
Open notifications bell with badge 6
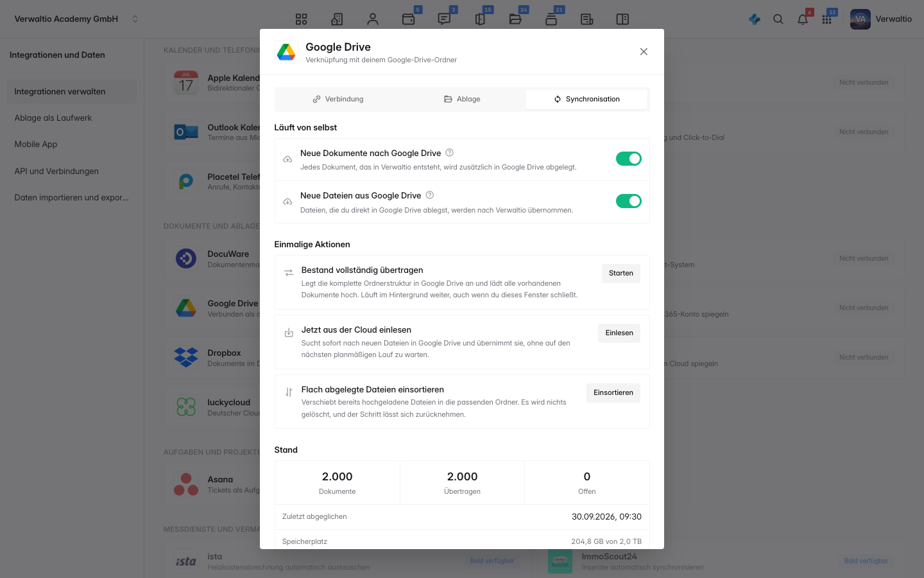click(x=803, y=19)
